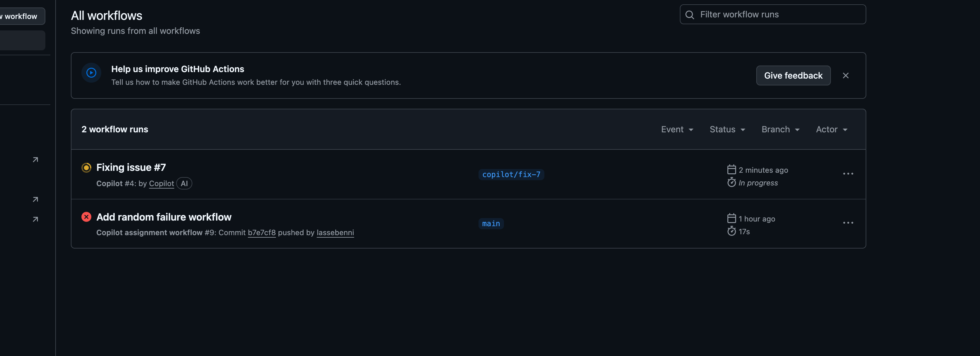Click the search magnifier icon in filter box
The image size is (980, 356).
[690, 15]
